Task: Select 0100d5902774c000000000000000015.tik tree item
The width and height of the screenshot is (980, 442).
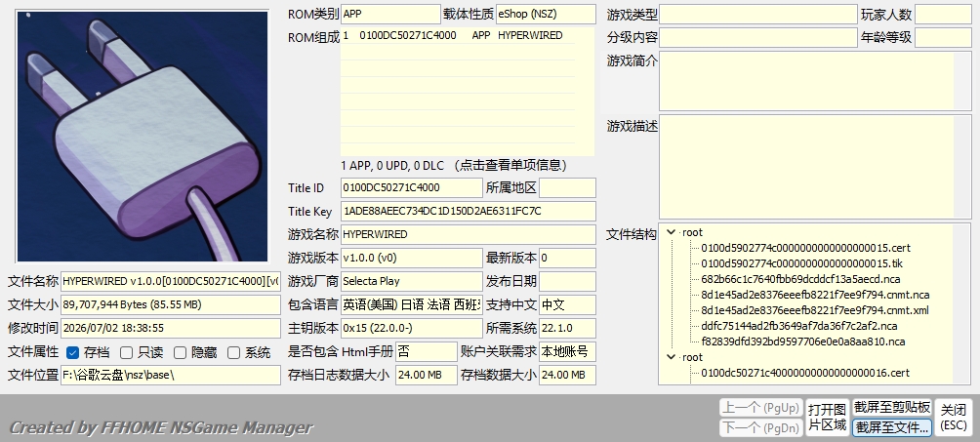Action: (801, 263)
